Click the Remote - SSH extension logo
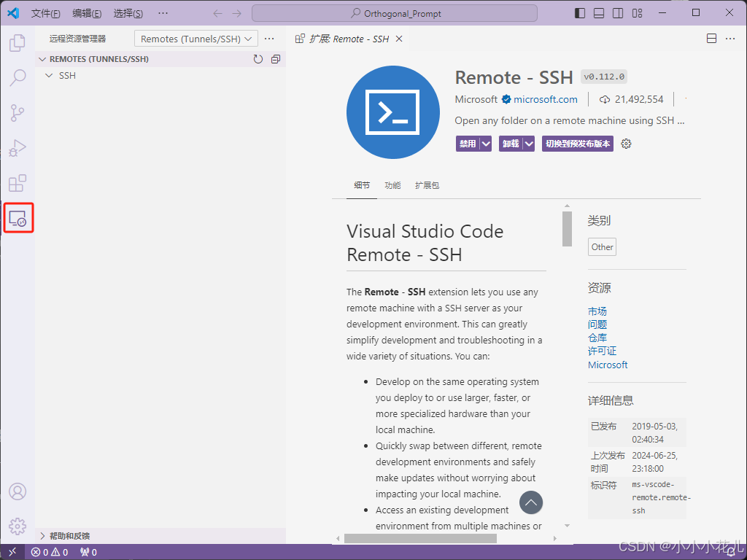747x560 pixels. click(393, 112)
